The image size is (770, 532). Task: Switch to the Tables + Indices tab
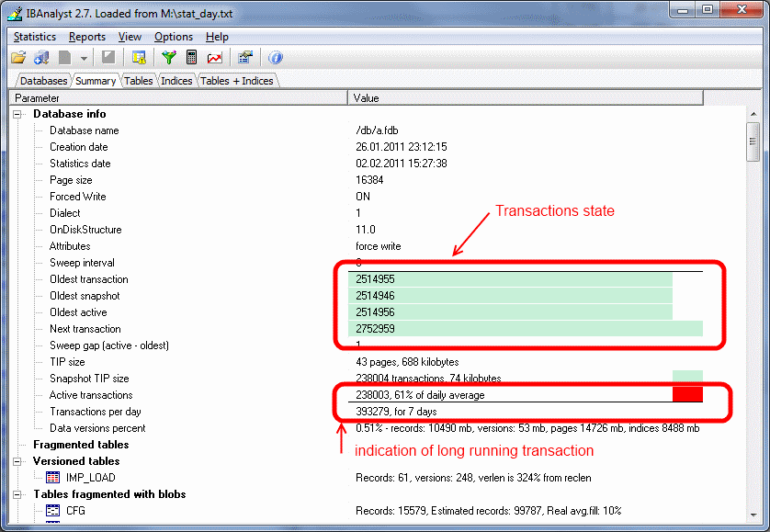(237, 81)
